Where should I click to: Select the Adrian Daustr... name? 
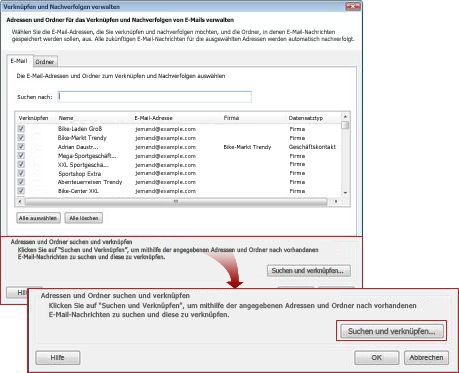click(x=78, y=147)
